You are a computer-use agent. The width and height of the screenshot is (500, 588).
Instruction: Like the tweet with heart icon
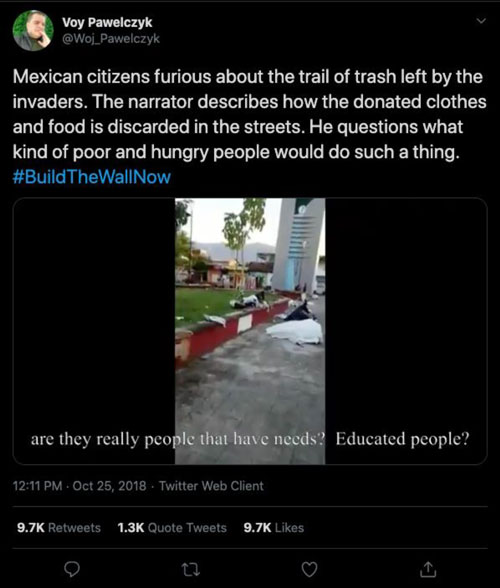pyautogui.click(x=309, y=570)
